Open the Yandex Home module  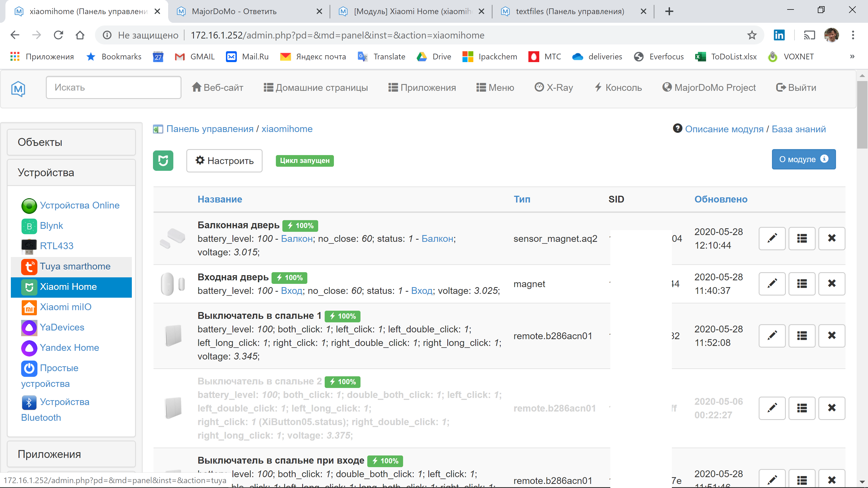click(x=69, y=348)
